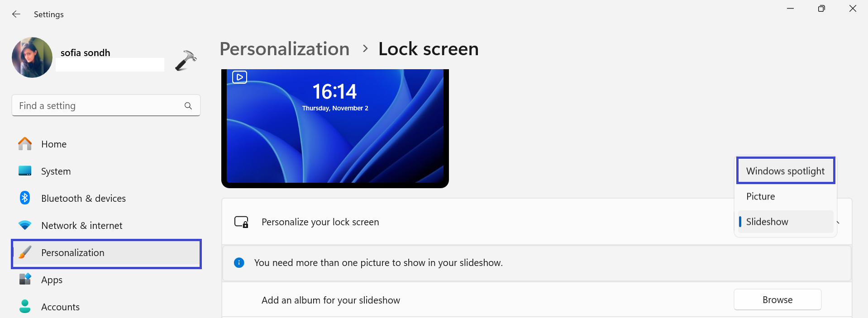Click the back arrow icon
868x318 pixels.
[16, 14]
